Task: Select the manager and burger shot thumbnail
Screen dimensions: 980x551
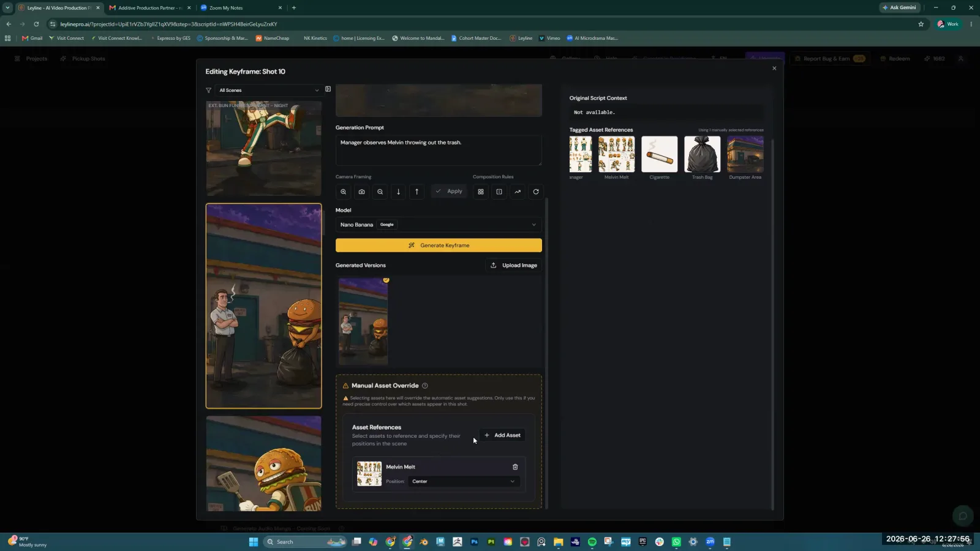Action: point(263,306)
